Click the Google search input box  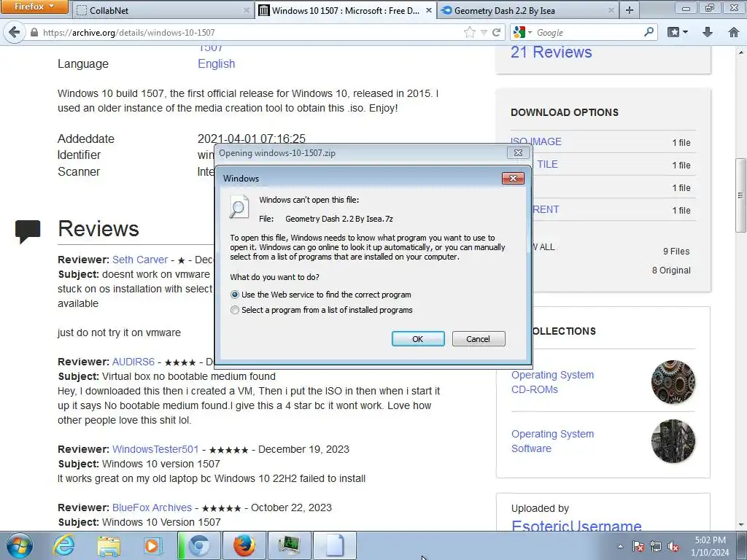pos(589,32)
